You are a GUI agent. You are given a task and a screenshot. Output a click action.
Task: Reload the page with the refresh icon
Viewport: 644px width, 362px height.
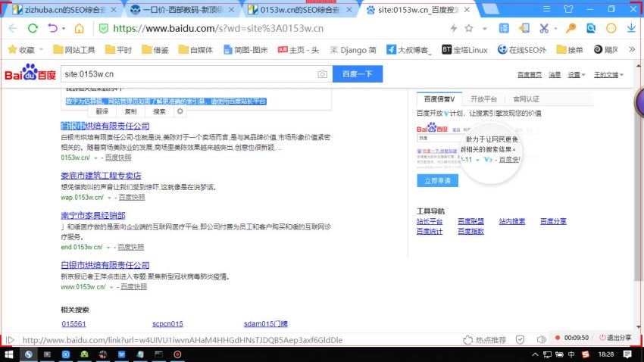[33, 28]
